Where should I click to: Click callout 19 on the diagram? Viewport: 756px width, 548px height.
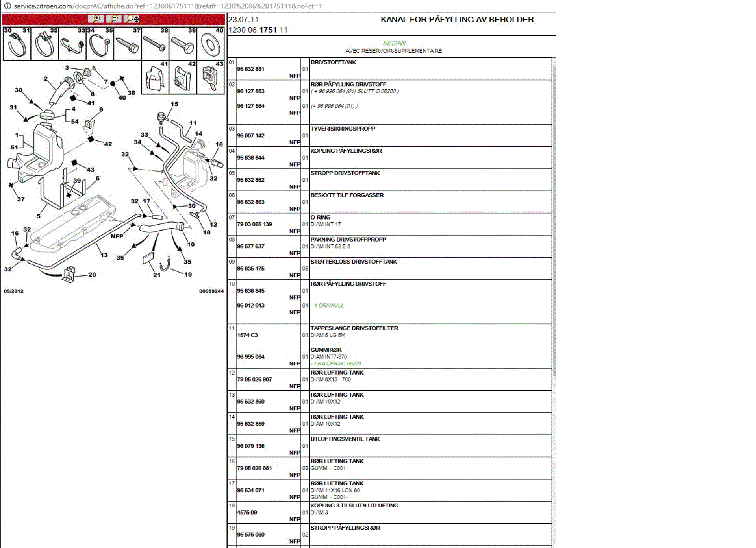click(188, 274)
